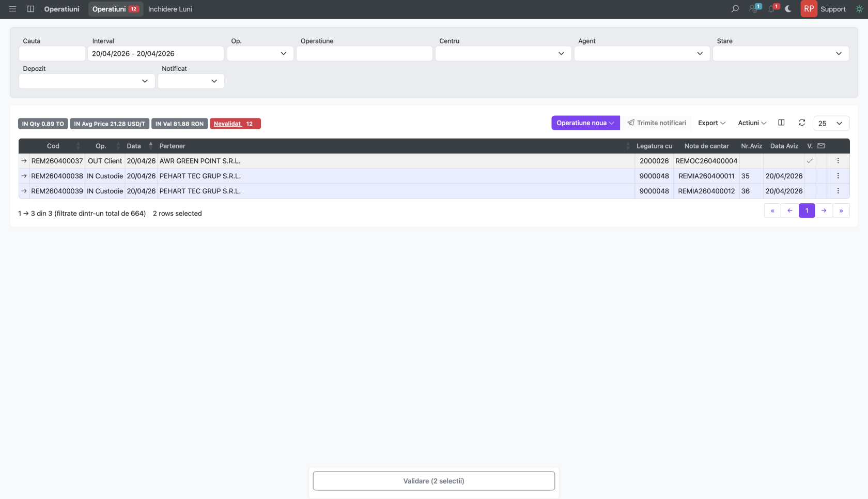Refresh the operations table
Viewport: 868px width, 499px height.
[802, 123]
